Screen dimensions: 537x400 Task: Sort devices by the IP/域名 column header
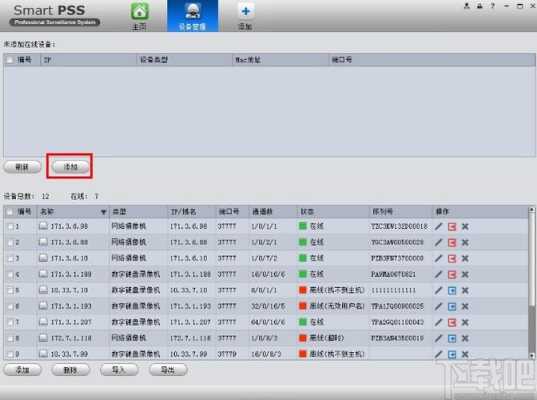(192, 212)
